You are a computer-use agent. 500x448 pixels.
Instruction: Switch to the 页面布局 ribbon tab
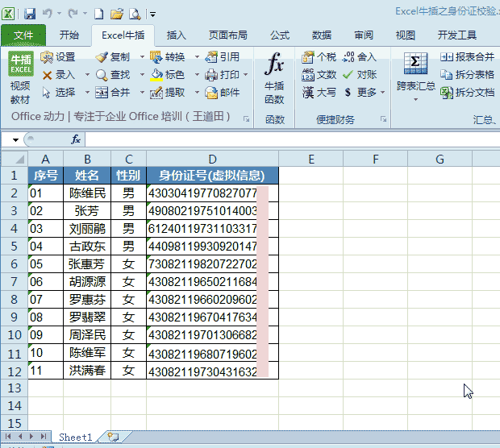click(227, 35)
